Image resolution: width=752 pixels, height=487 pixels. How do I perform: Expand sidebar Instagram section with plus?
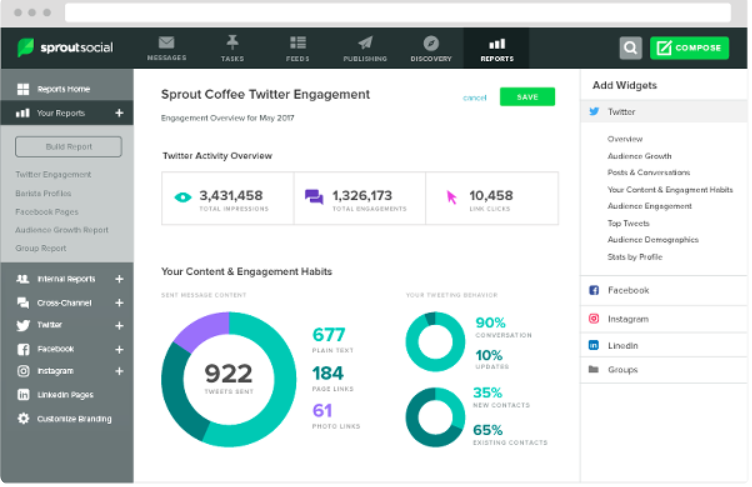119,371
